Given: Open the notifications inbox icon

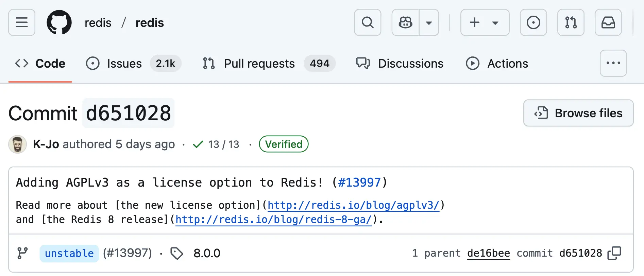Looking at the screenshot, I should (608, 23).
